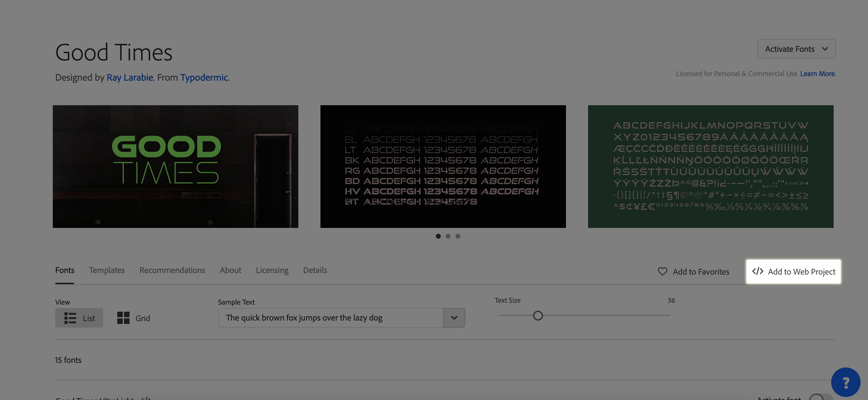Click the Grid view icon
This screenshot has width=868, height=400.
coord(123,317)
